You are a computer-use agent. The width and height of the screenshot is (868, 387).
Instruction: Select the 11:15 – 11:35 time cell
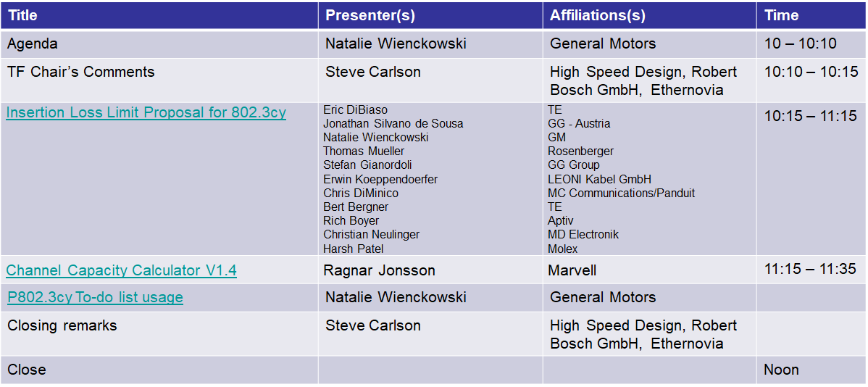(x=811, y=270)
